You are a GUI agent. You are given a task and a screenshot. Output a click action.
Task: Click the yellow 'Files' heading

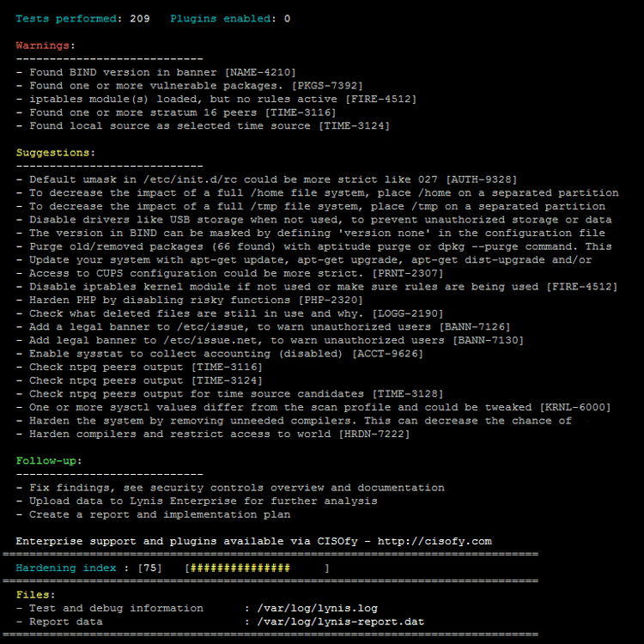point(33,595)
